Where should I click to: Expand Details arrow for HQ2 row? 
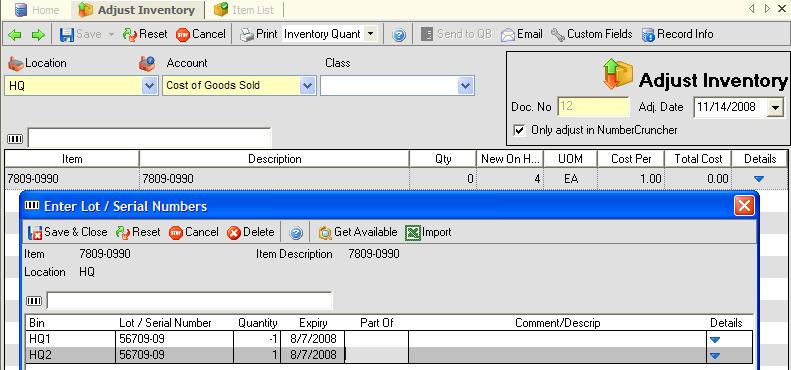[714, 355]
